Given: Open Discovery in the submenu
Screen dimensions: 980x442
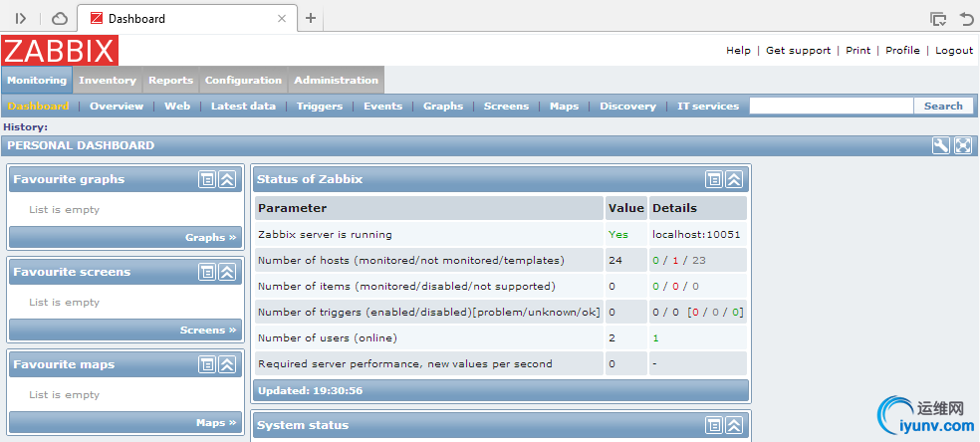Looking at the screenshot, I should click(628, 107).
